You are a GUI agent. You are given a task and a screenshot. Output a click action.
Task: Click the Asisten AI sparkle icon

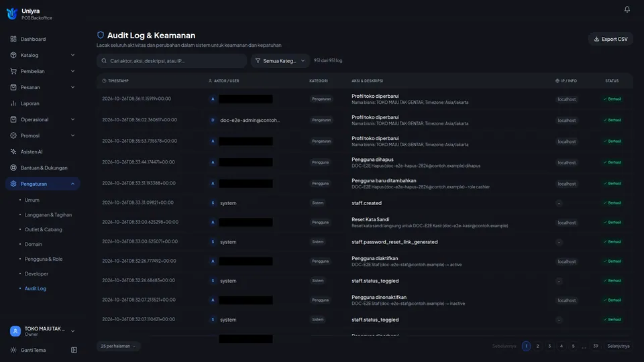[x=13, y=152]
